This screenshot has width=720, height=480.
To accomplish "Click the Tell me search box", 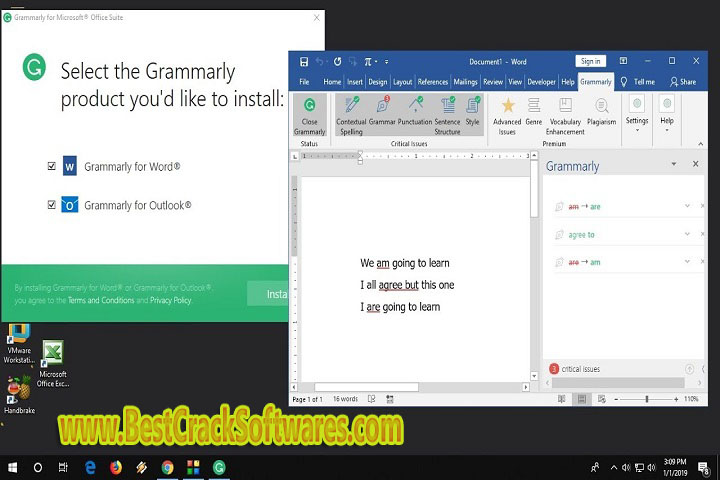I will click(638, 82).
